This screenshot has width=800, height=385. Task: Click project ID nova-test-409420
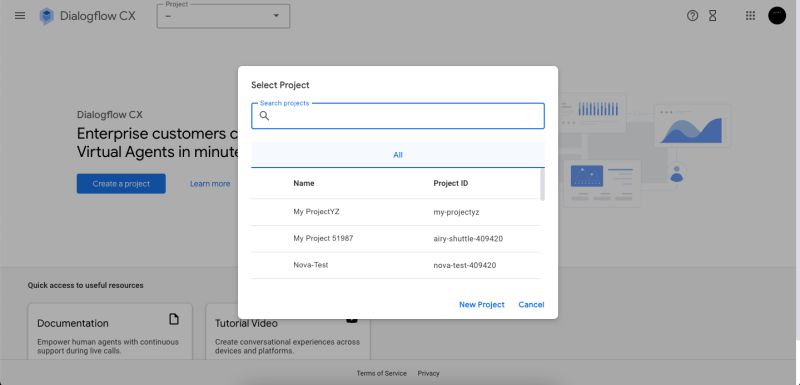coord(464,265)
